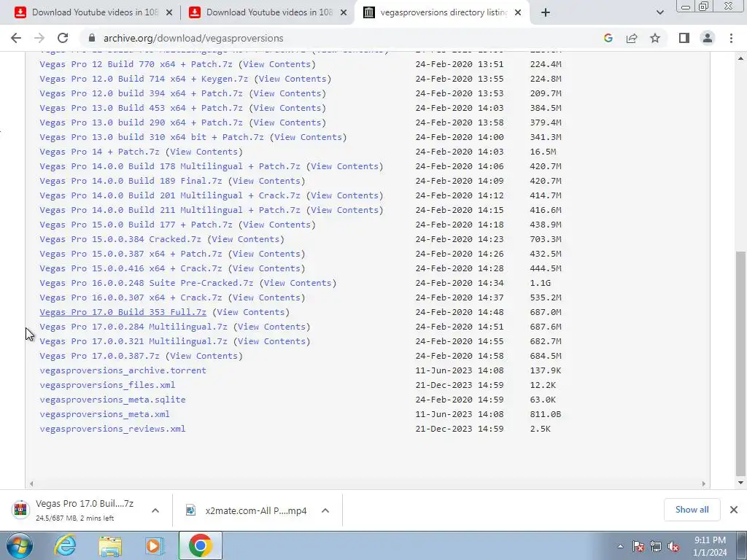This screenshot has width=747, height=560.
Task: Go back to the previous page
Action: point(16,38)
